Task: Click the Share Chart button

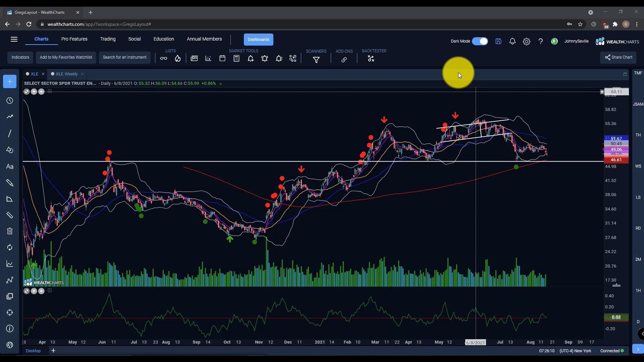Action: click(x=618, y=57)
